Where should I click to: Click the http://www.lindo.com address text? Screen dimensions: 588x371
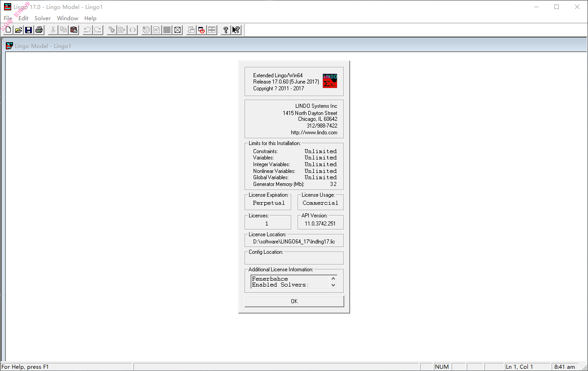click(314, 133)
